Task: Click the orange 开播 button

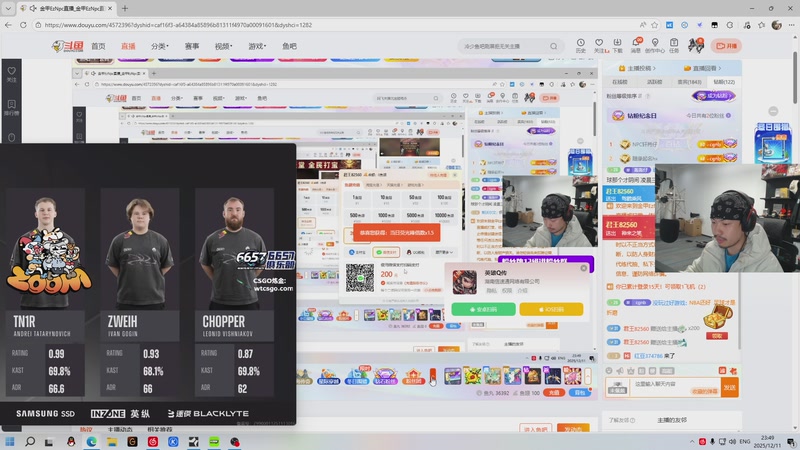Action: [727, 46]
